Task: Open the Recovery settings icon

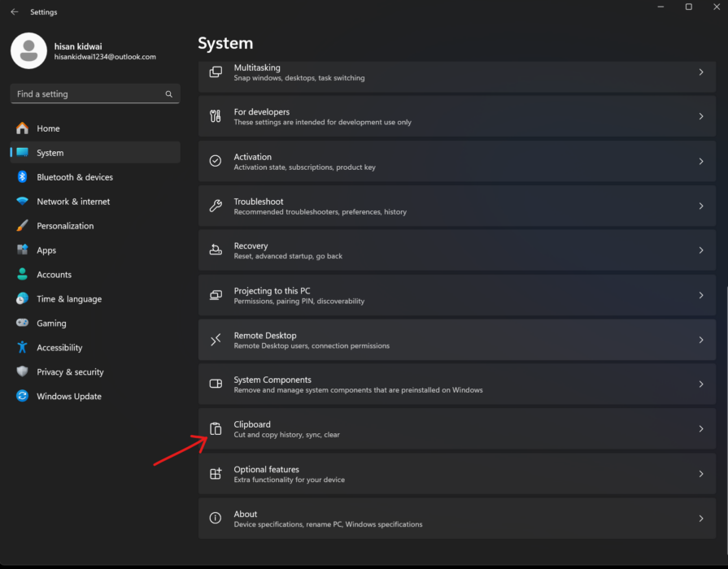Action: [216, 250]
